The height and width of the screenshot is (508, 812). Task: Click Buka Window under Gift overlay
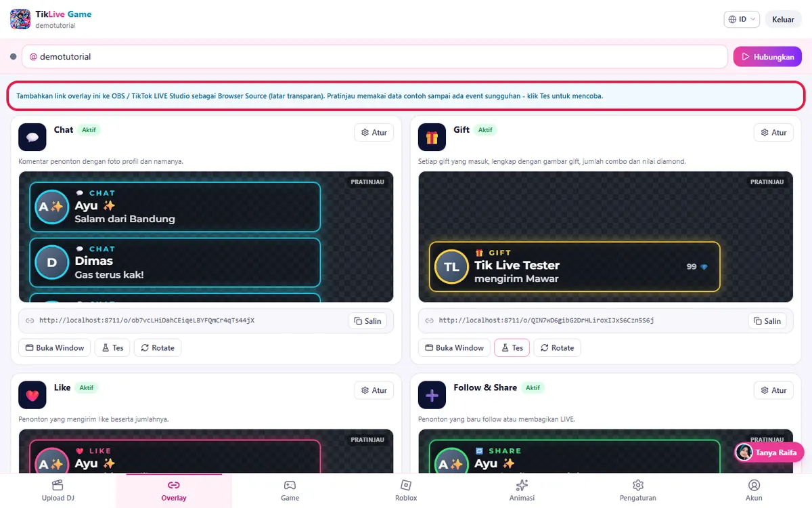click(454, 348)
